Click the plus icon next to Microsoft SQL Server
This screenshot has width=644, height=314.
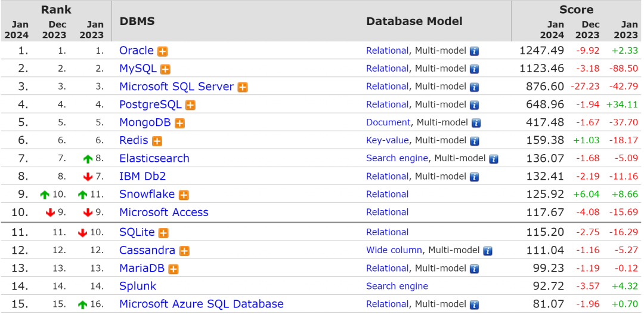click(243, 87)
